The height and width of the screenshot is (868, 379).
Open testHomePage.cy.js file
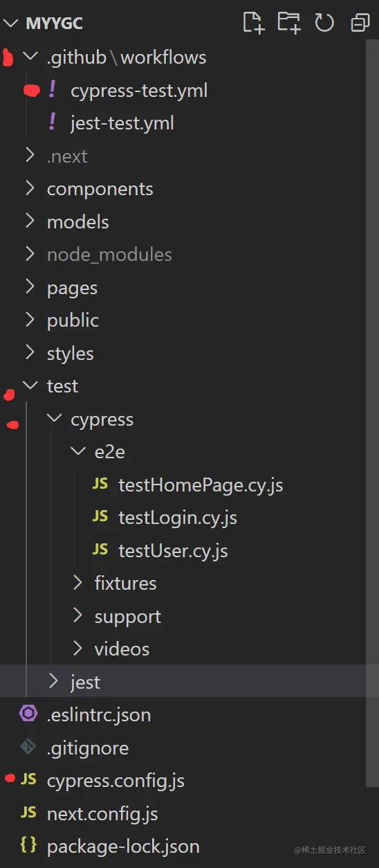(x=201, y=485)
